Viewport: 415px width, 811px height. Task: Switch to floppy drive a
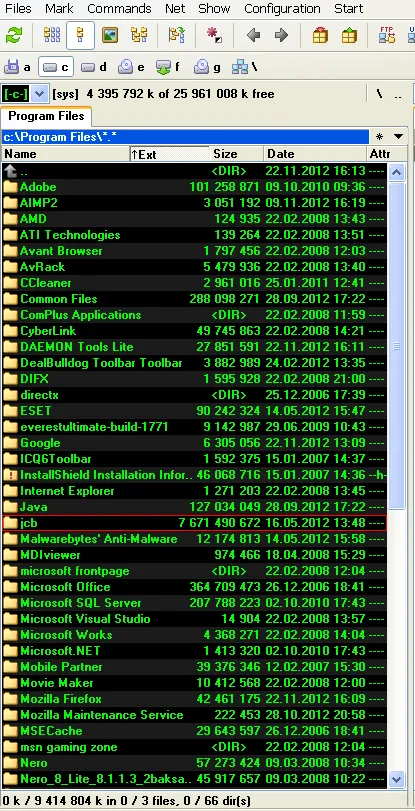18,67
